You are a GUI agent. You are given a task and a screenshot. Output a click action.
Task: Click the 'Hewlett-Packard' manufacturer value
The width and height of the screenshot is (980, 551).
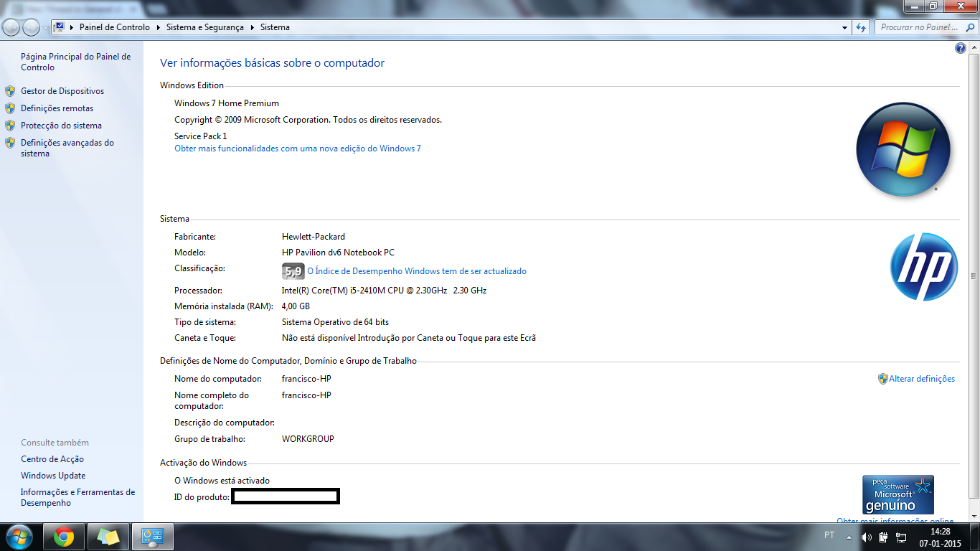[x=314, y=237]
